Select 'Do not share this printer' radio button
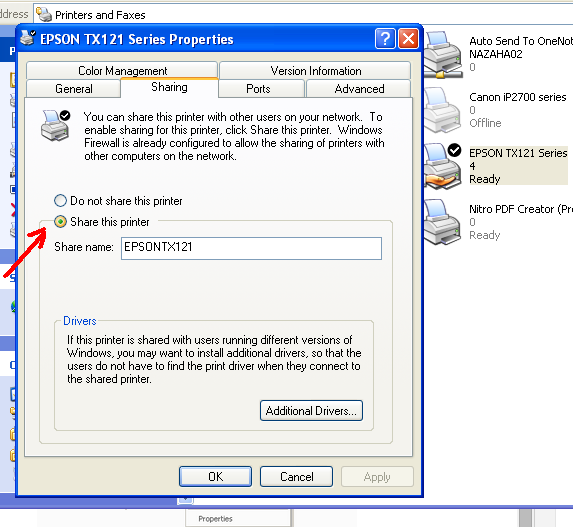Viewport: 573px width, 527px height. pos(60,201)
